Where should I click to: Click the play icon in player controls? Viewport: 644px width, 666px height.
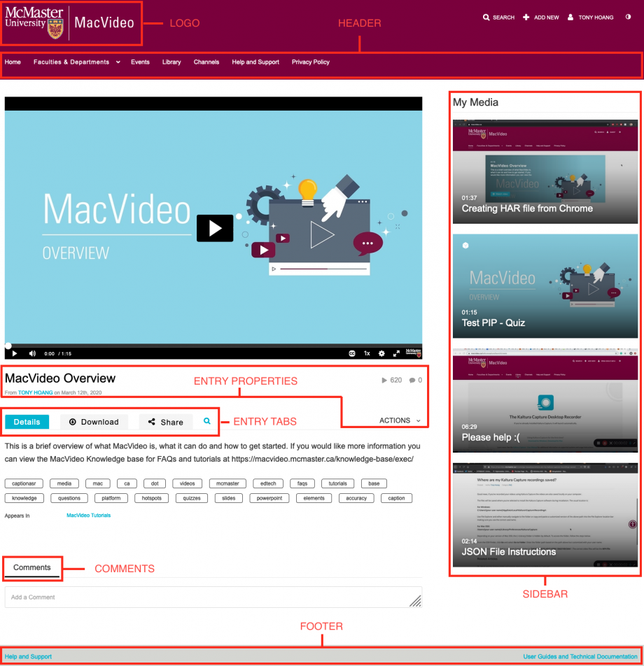(x=15, y=353)
